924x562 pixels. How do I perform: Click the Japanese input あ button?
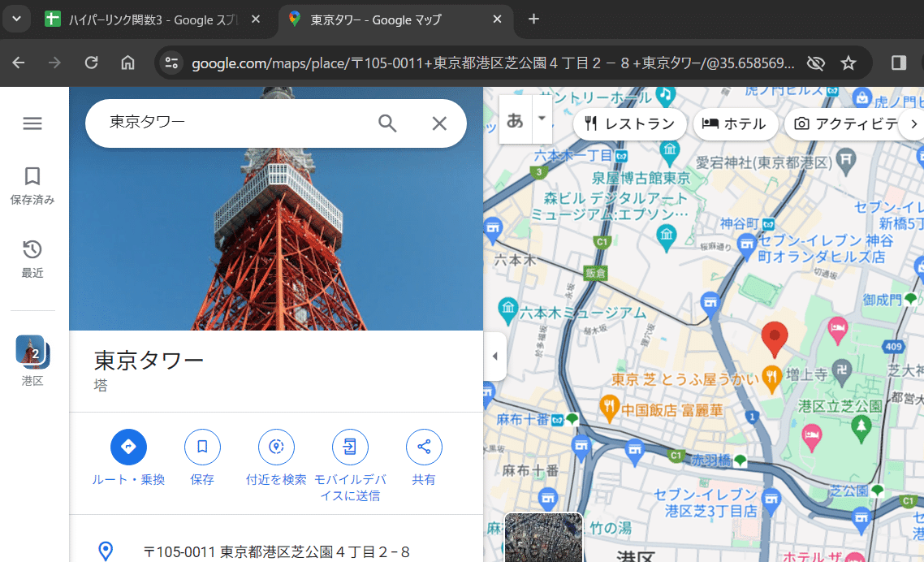pos(515,119)
